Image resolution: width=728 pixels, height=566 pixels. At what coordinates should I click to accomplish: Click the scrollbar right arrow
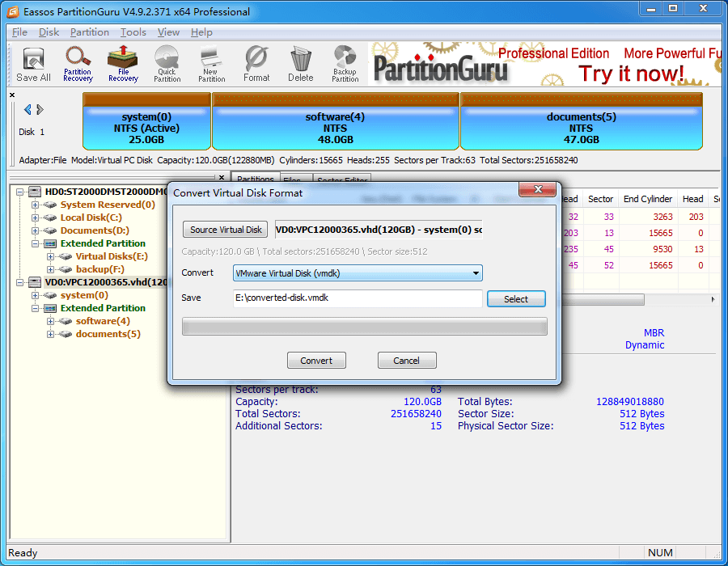click(713, 300)
